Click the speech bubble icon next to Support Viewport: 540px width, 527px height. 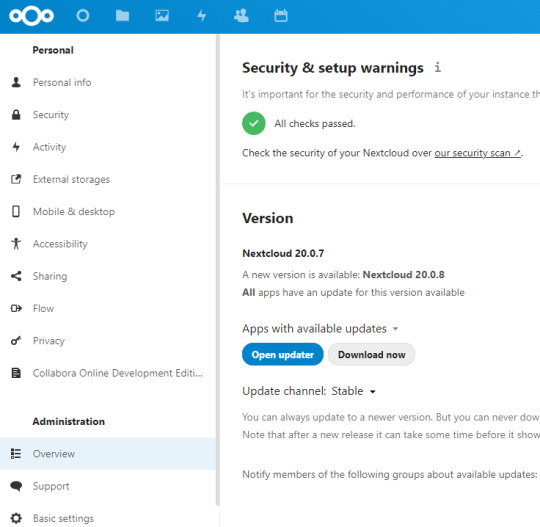pos(16,486)
